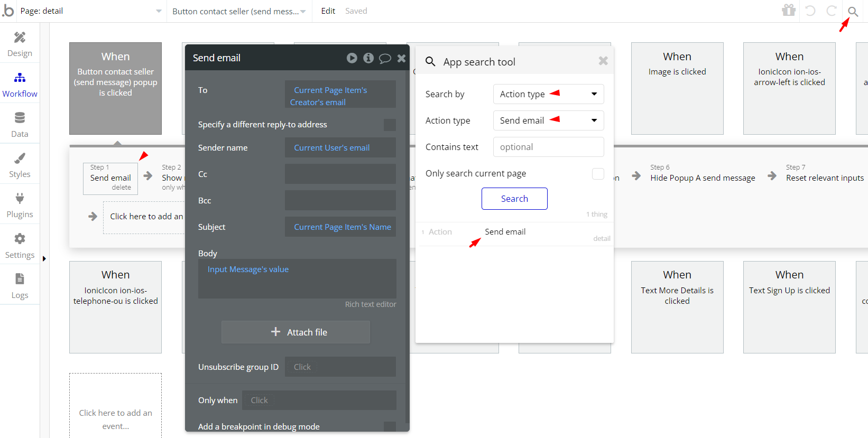The image size is (868, 438).
Task: Click the Sender name Current User's email field
Action: tap(340, 147)
